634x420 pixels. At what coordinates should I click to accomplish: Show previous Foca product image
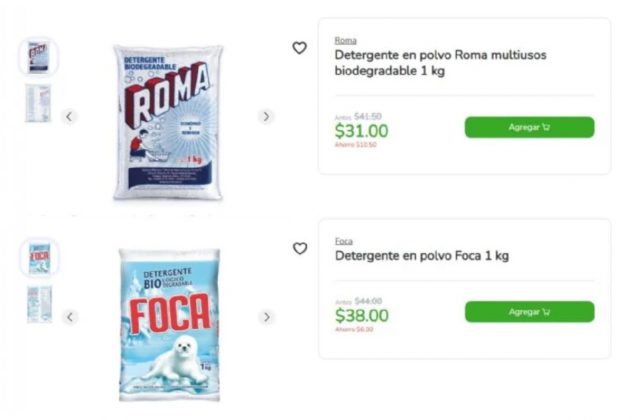tap(70, 317)
